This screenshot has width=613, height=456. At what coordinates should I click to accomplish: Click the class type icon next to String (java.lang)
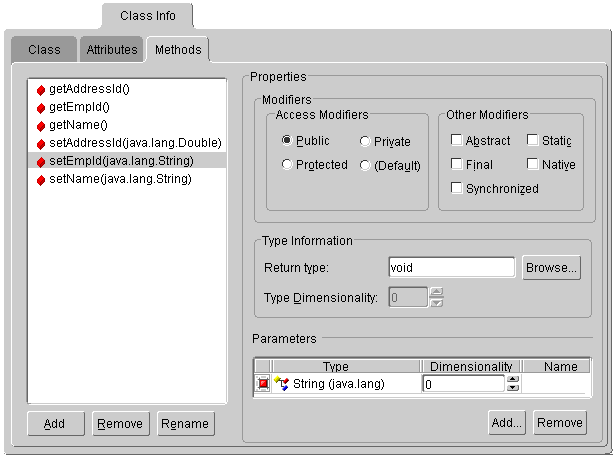(281, 384)
